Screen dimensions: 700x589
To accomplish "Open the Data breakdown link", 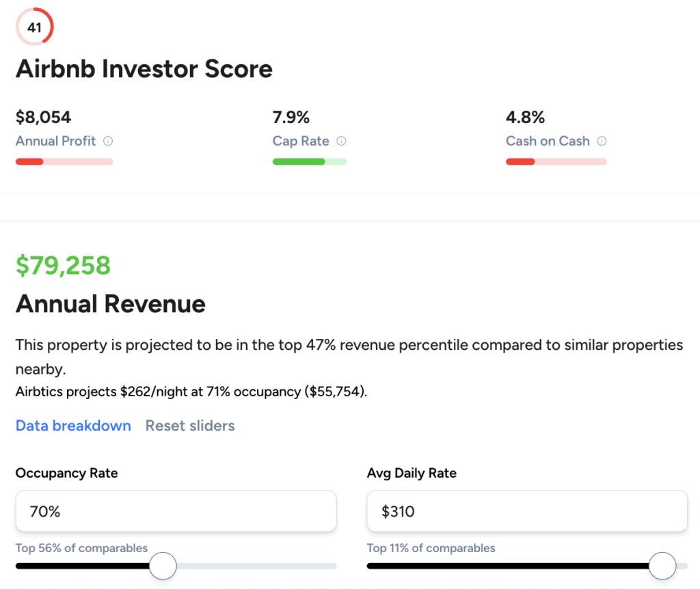I will [73, 426].
